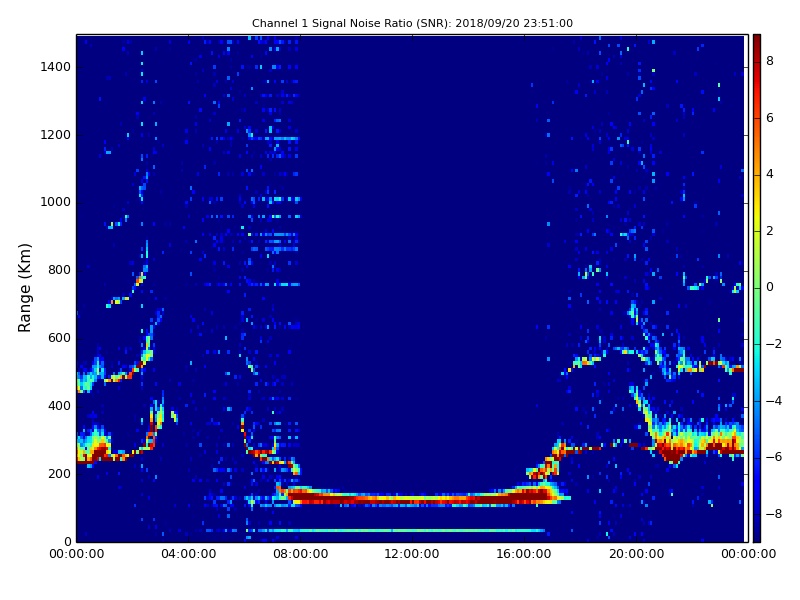Viewport: 800px width, 600px height.
Task: Click the 200 range tick label
Action: coord(59,473)
